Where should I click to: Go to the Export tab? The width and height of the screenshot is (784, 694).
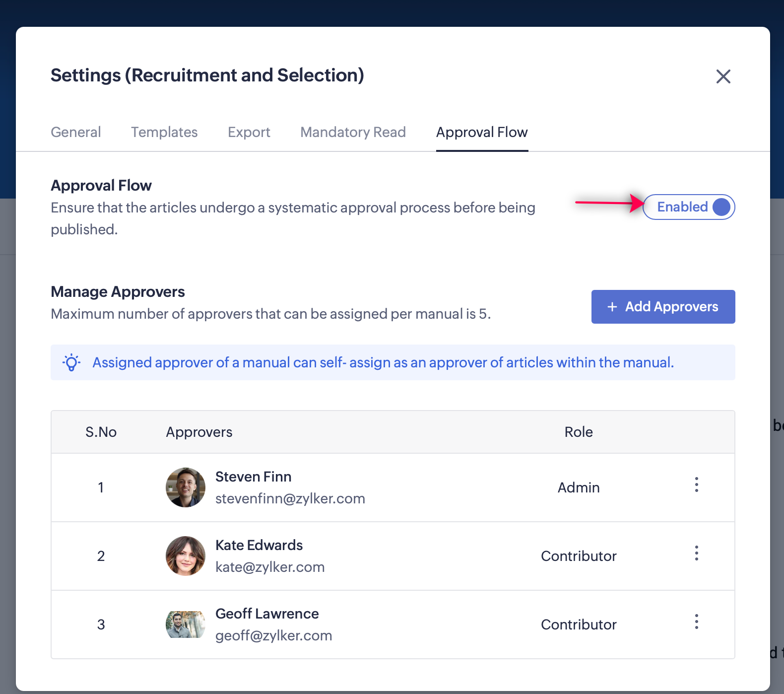[x=249, y=132]
